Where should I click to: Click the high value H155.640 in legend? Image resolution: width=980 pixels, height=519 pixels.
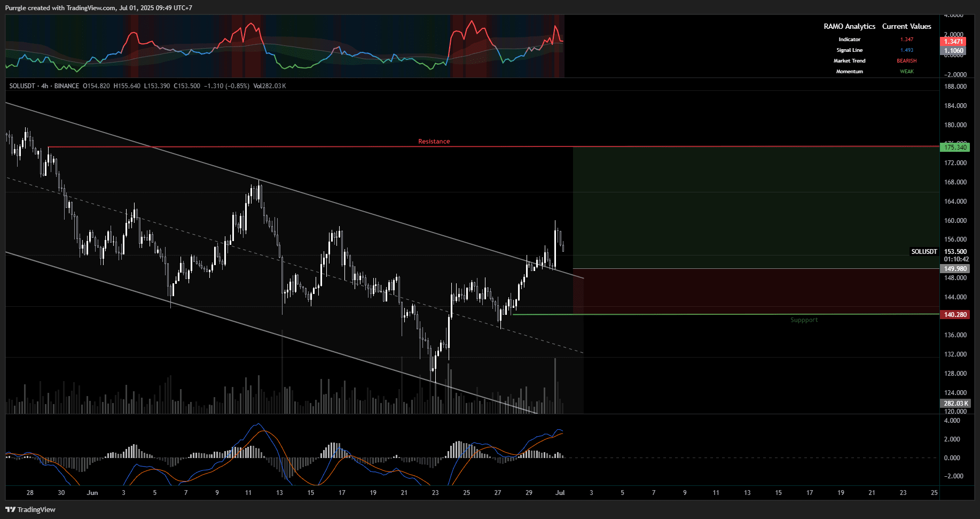[x=127, y=86]
